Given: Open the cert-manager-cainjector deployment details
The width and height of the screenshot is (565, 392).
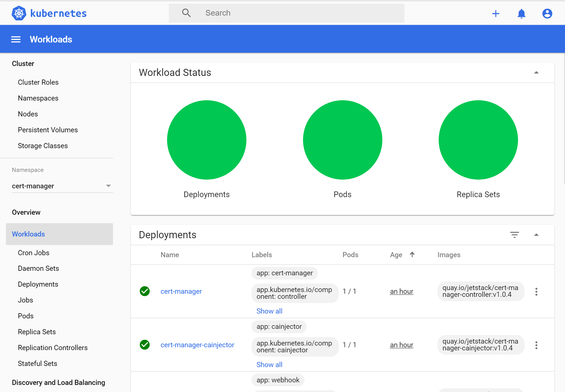Looking at the screenshot, I should coord(197,345).
